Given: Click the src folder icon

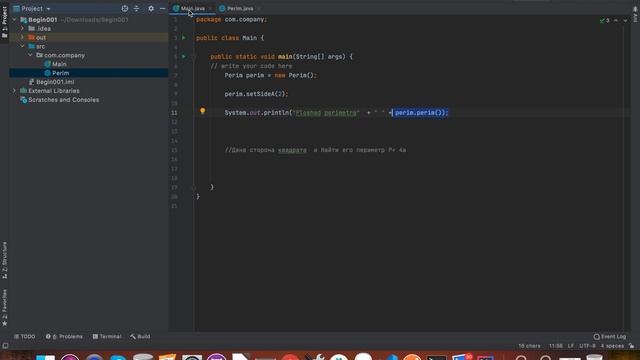Looking at the screenshot, I should tap(31, 47).
